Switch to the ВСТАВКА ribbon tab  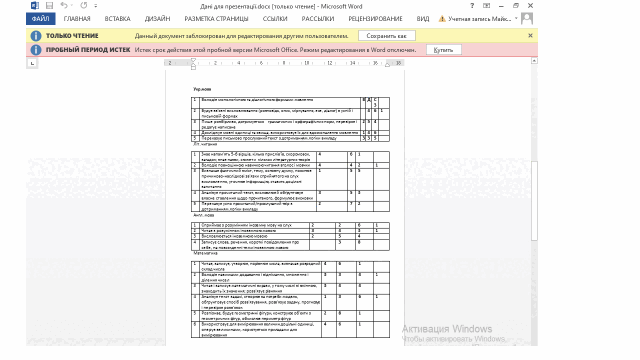[117, 19]
